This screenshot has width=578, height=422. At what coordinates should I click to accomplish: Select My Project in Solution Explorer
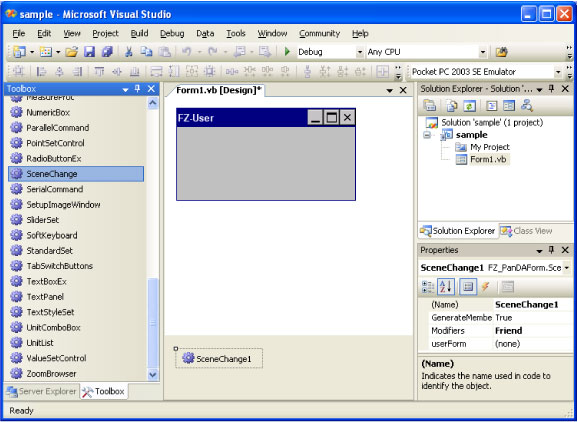(x=483, y=147)
